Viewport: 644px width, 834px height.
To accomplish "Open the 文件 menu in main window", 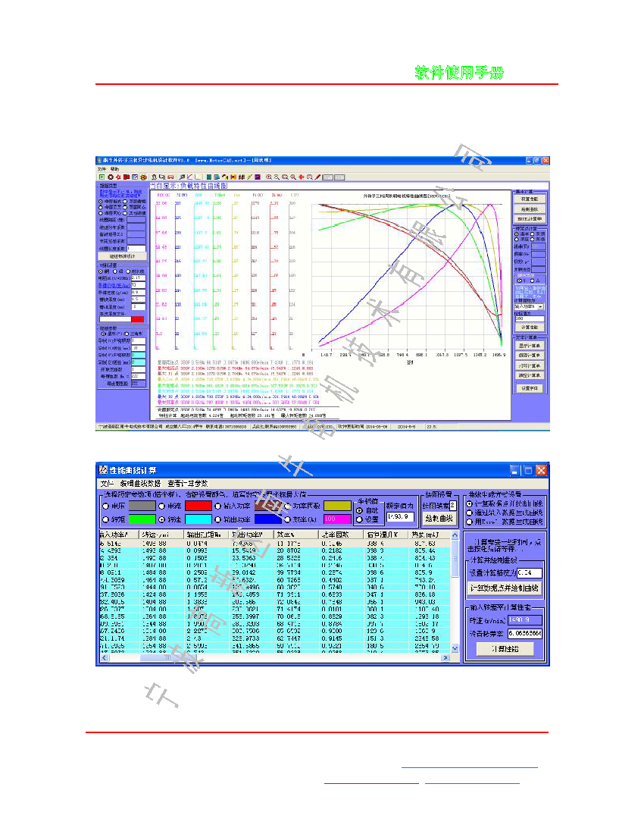I will (101, 168).
